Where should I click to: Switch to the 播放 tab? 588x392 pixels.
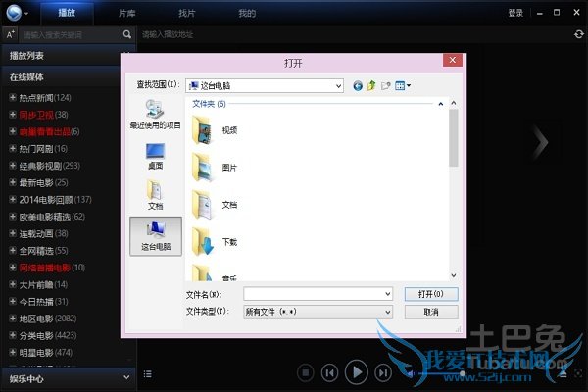point(67,13)
